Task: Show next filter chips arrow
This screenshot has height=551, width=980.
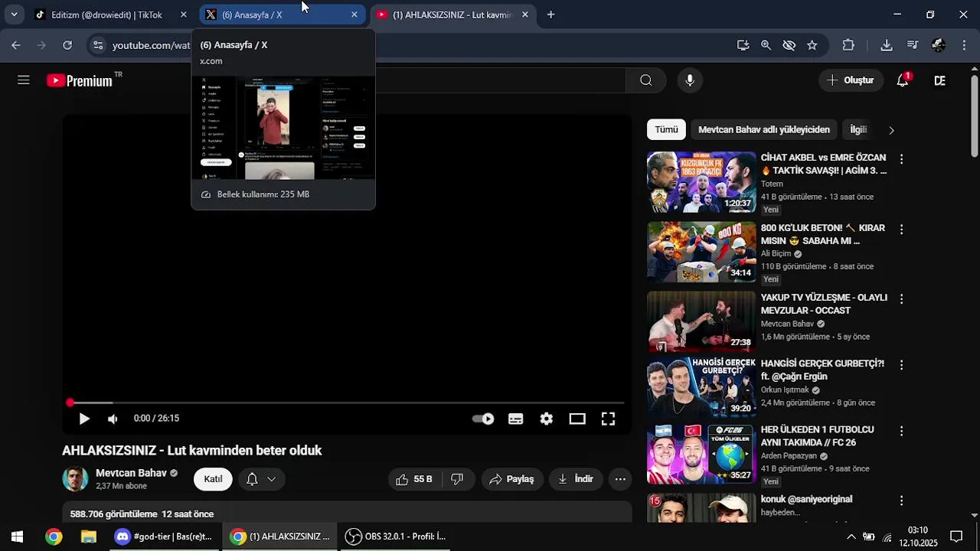Action: point(890,130)
